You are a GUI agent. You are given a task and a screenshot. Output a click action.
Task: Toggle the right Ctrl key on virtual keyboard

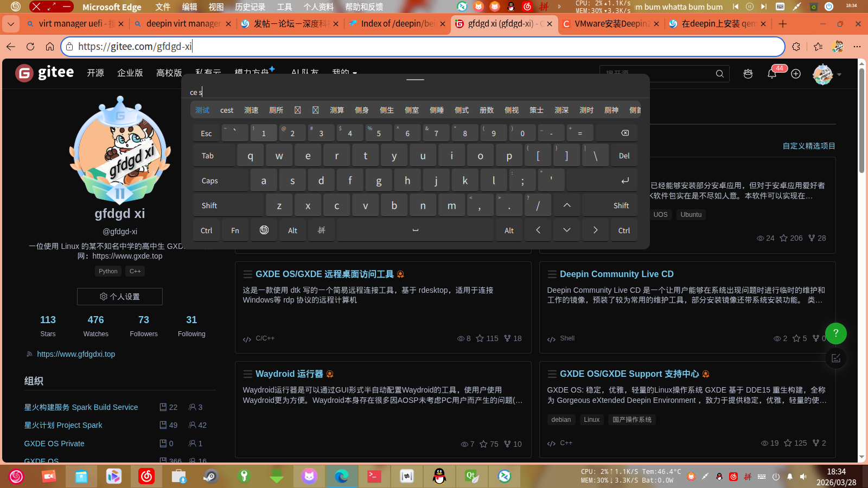(x=624, y=230)
